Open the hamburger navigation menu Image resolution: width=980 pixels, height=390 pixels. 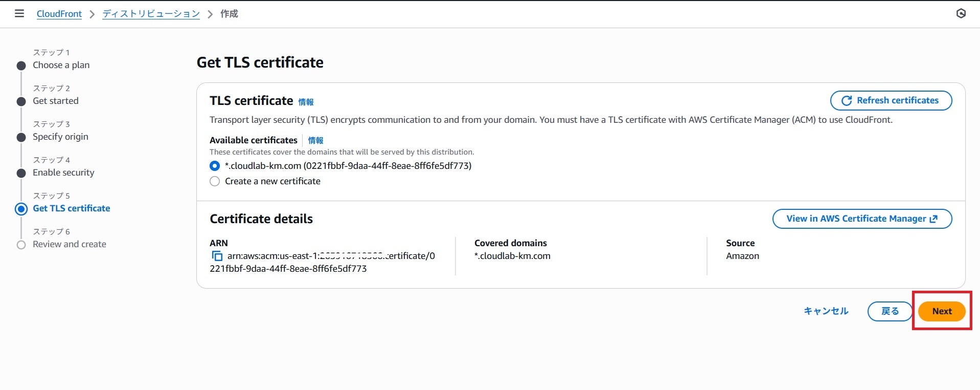pos(19,14)
